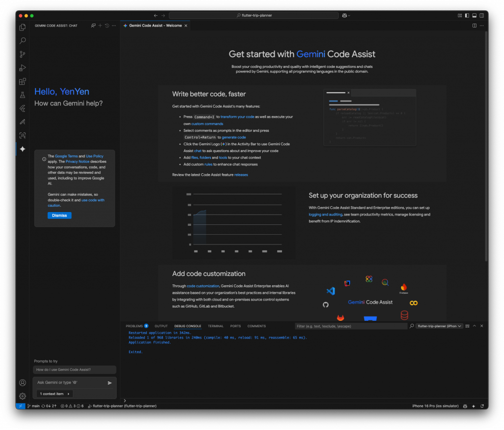
Task: Open the Source Control view
Action: point(23,54)
